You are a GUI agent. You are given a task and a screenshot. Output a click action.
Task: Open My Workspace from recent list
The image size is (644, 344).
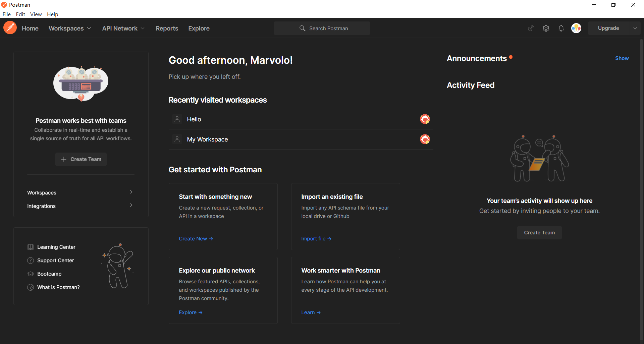301,139
